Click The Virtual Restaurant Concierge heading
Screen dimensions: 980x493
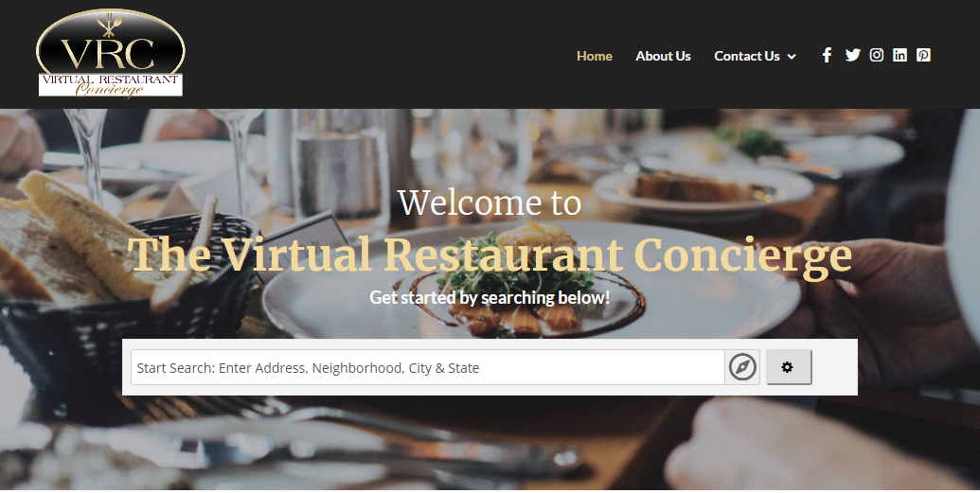[490, 255]
